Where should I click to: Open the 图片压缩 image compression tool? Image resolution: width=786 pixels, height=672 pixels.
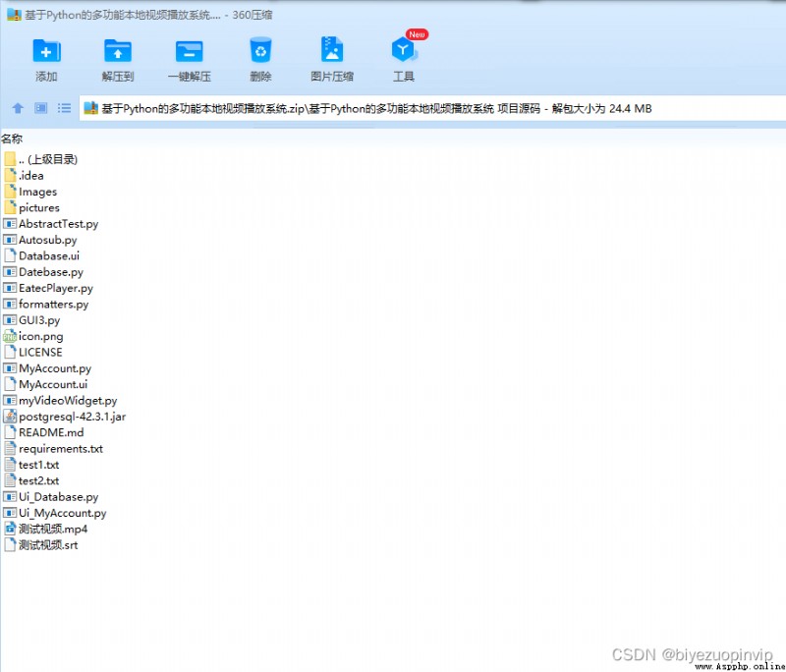[x=332, y=49]
